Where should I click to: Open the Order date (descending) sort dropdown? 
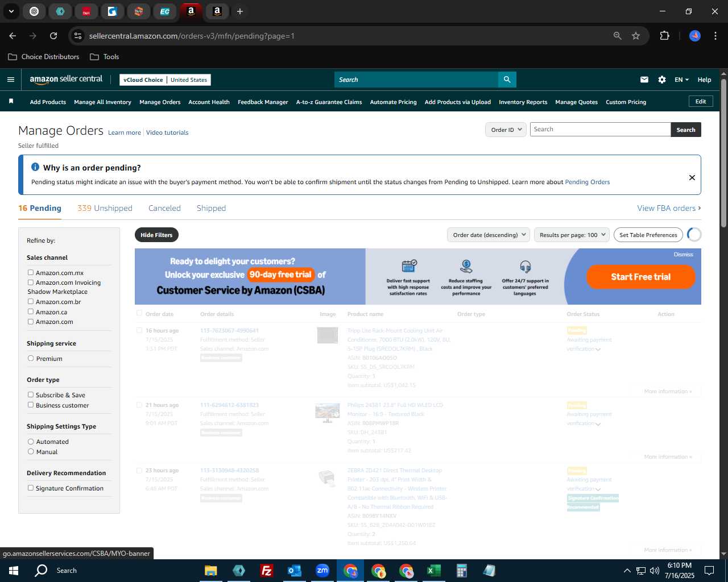pyautogui.click(x=489, y=235)
